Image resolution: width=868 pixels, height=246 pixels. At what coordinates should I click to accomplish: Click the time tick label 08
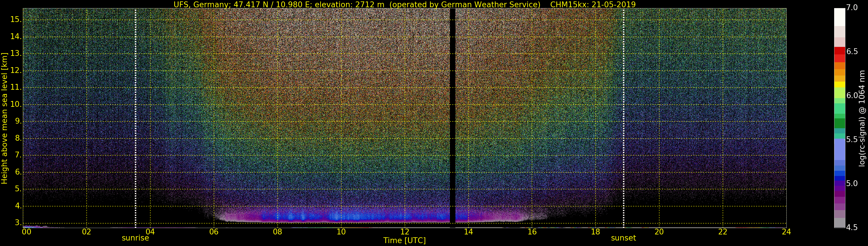tap(278, 232)
